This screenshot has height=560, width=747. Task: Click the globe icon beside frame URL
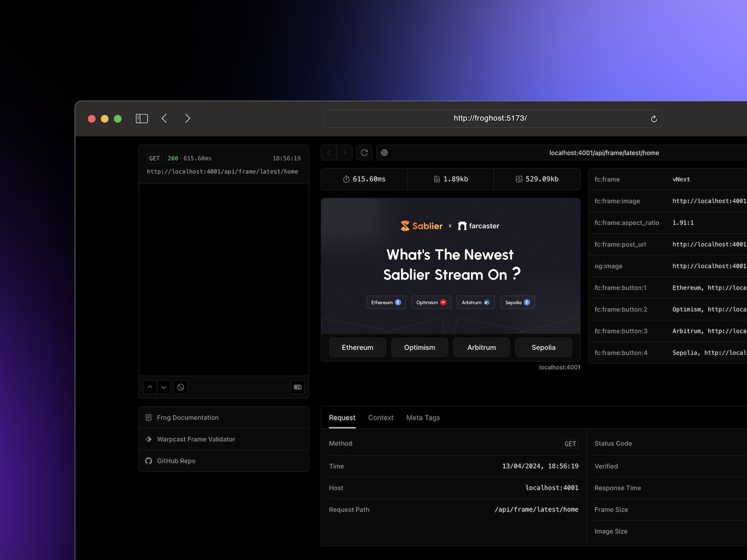click(x=384, y=153)
